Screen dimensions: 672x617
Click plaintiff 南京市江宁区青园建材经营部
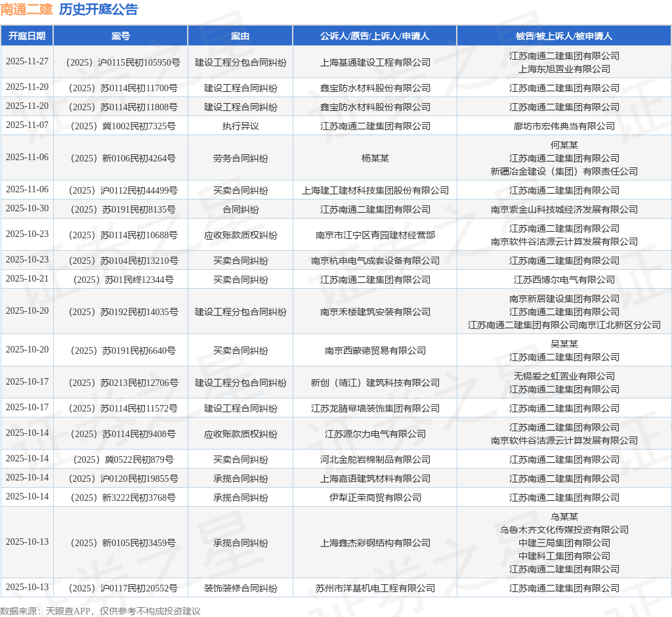375,235
